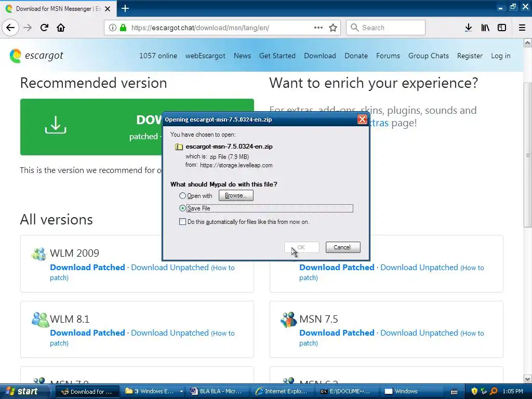The height and width of the screenshot is (399, 532).
Task: Select the Save File radio option
Action: click(x=182, y=208)
